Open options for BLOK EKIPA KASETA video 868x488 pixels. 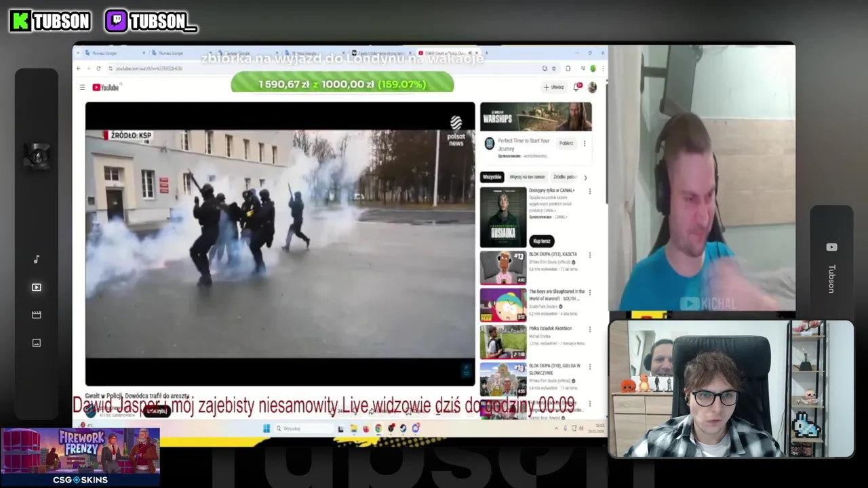(x=589, y=256)
